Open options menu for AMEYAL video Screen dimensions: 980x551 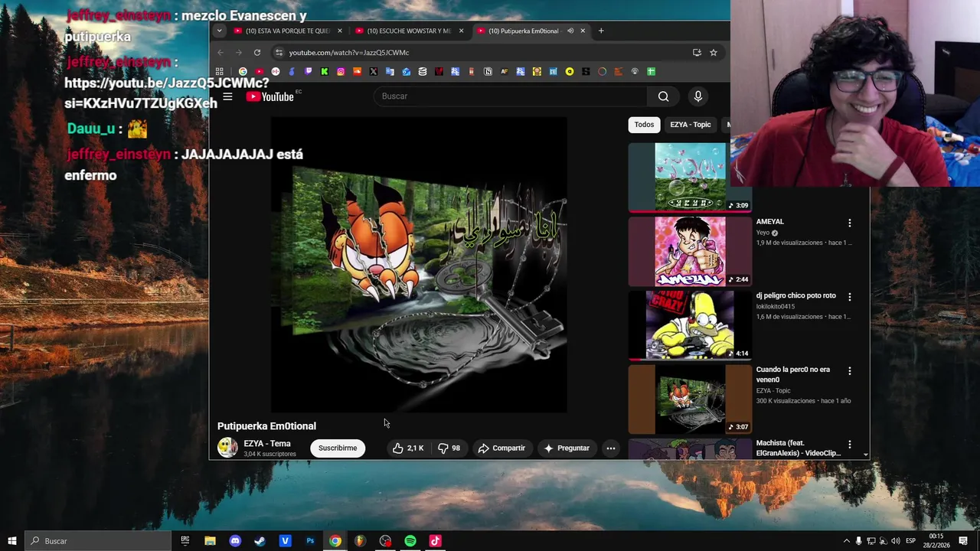(849, 223)
